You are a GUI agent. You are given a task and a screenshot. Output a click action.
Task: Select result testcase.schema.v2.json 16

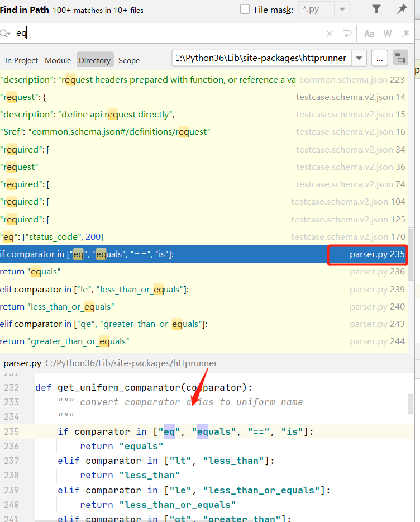coord(204,132)
